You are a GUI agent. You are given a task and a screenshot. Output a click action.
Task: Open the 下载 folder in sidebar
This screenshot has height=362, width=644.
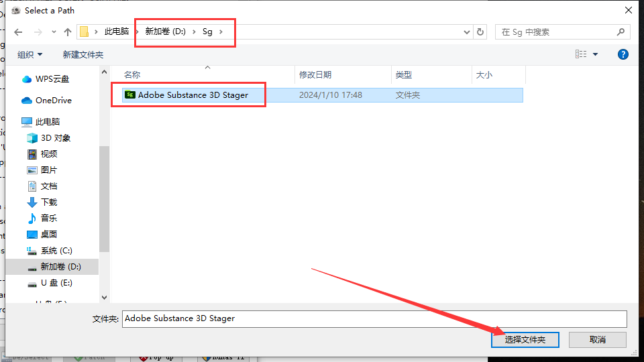(48, 202)
